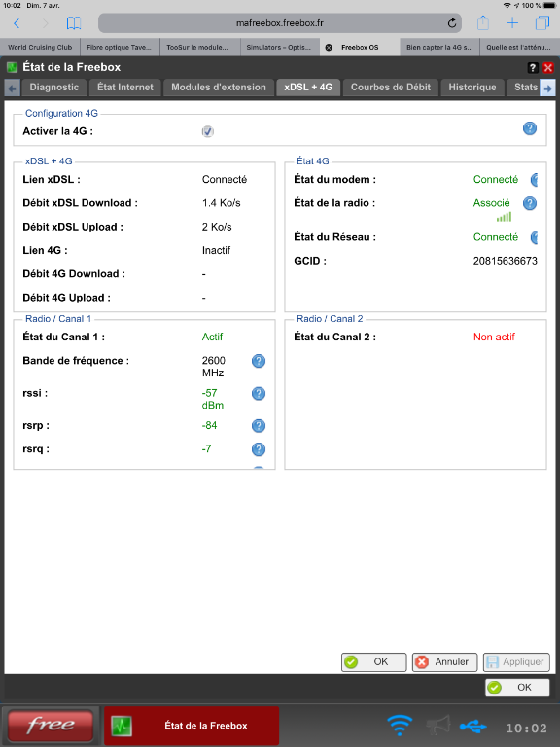Click OK button next to Annuler
This screenshot has width=560, height=747.
pyautogui.click(x=373, y=662)
